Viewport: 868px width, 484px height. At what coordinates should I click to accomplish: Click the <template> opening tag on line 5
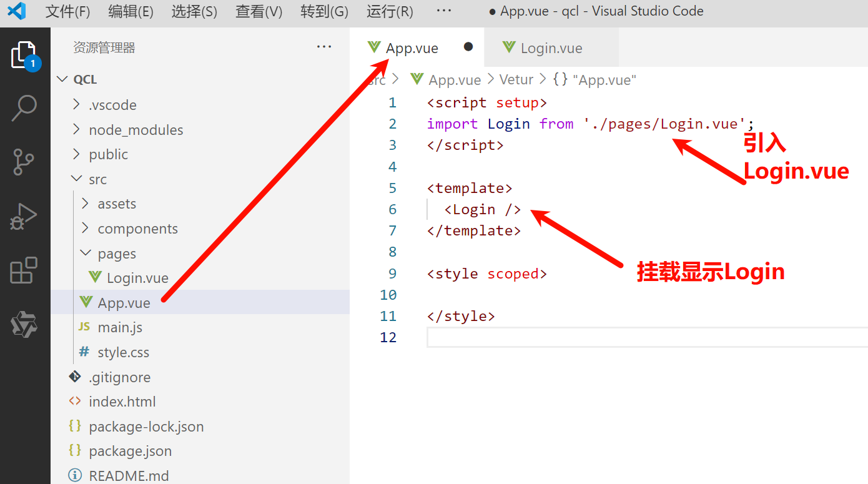click(x=470, y=188)
